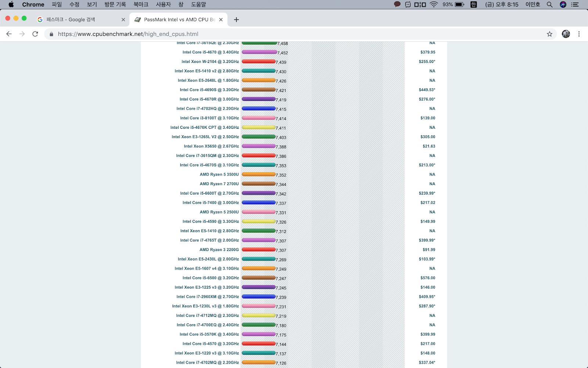The height and width of the screenshot is (368, 588).
Task: Open the Intel Core i3-8100T @ 3.10GHz link
Action: (x=209, y=118)
